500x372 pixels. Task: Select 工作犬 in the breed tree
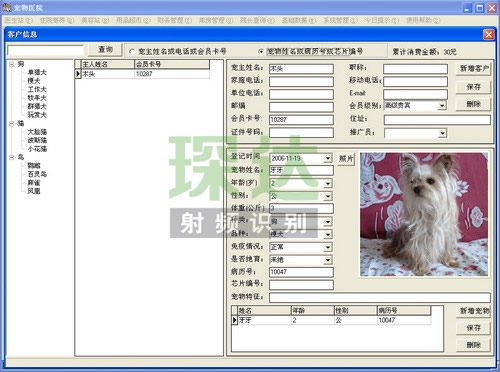click(37, 89)
